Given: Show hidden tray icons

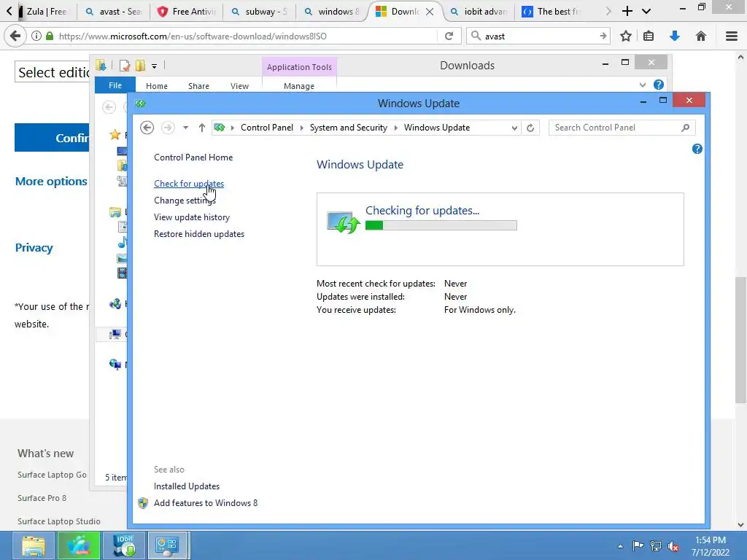Looking at the screenshot, I should (620, 547).
